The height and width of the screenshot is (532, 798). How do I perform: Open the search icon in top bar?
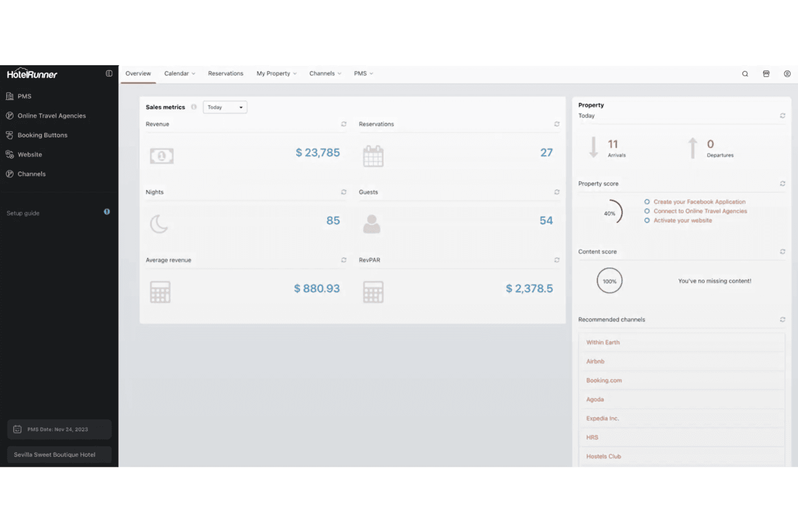click(x=745, y=74)
